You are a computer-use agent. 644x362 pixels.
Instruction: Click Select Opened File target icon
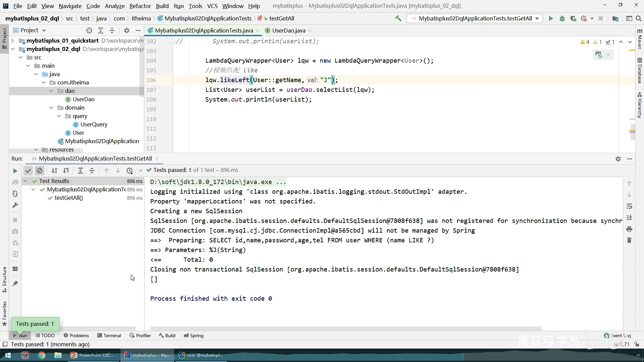tap(89, 31)
